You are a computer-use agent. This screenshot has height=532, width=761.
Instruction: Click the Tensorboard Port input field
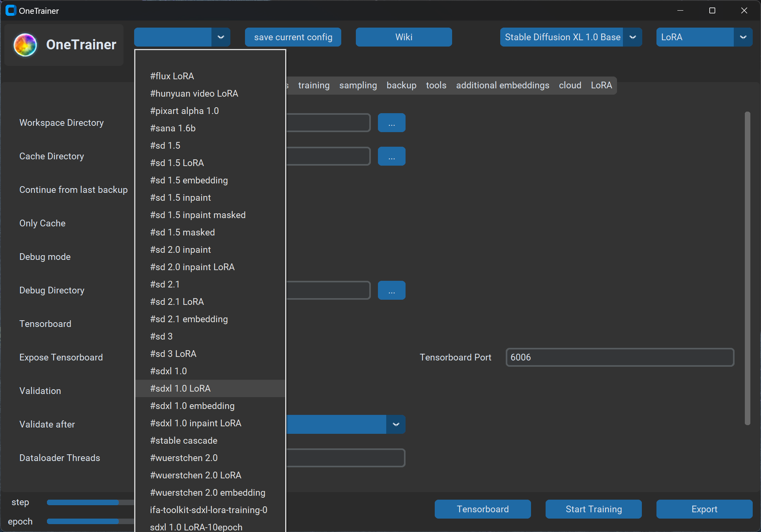point(619,357)
